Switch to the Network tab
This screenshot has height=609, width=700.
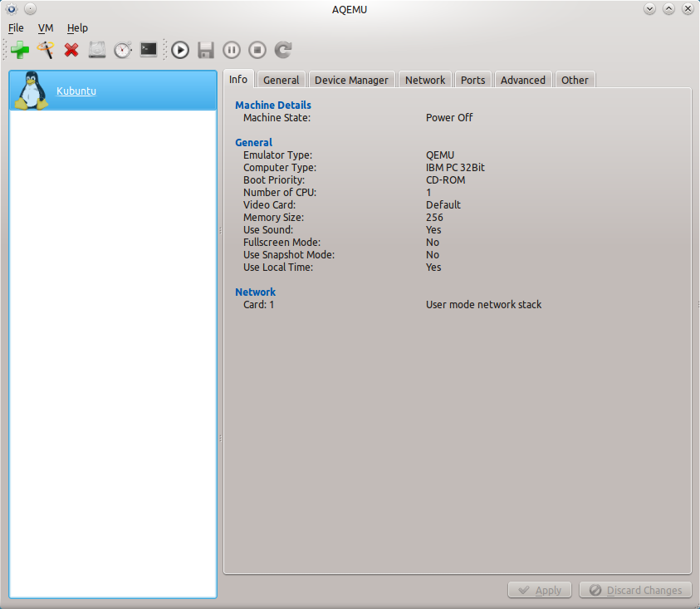click(425, 80)
